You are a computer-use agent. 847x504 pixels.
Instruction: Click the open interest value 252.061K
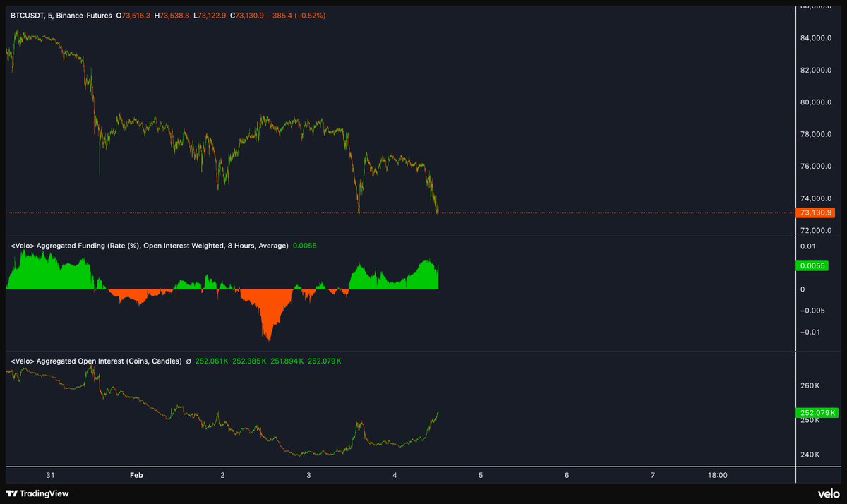(x=211, y=361)
